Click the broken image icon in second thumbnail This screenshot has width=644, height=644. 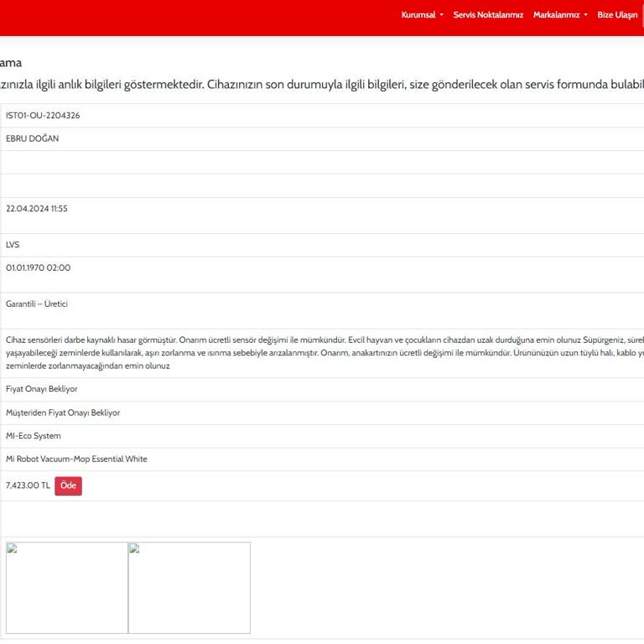134,548
